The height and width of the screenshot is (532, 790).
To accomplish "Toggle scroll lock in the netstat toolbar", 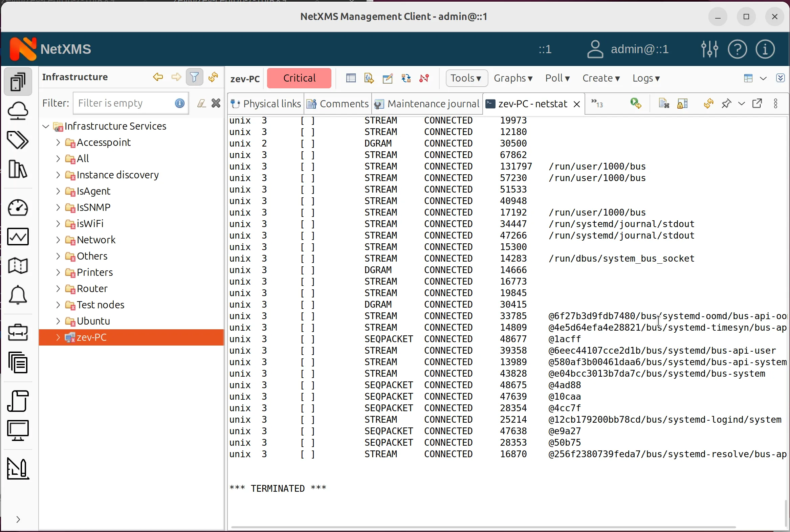I will point(683,104).
